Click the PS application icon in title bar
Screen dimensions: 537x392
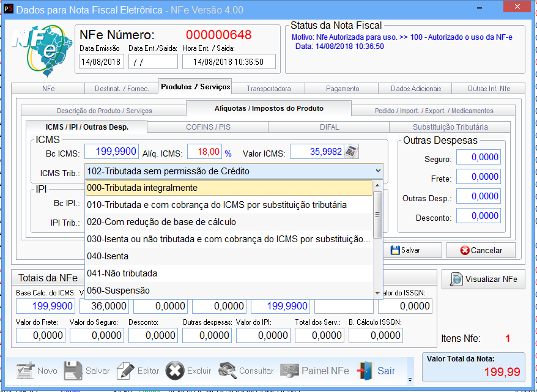tap(9, 9)
